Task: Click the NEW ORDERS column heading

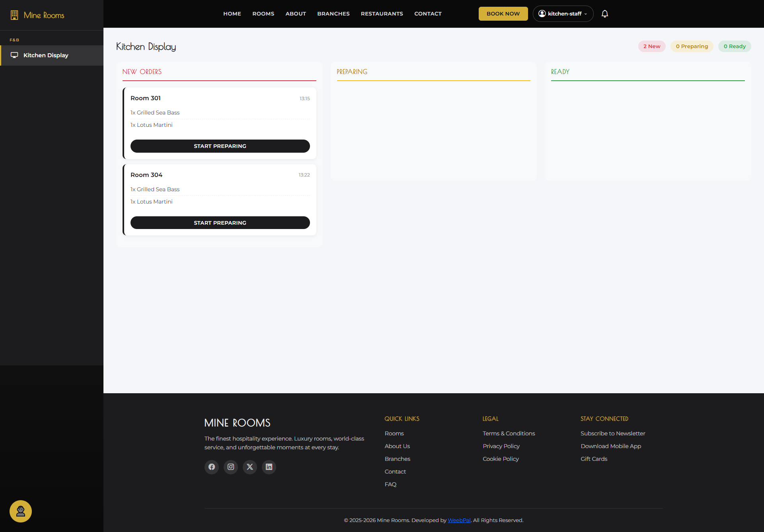Action: coord(142,72)
